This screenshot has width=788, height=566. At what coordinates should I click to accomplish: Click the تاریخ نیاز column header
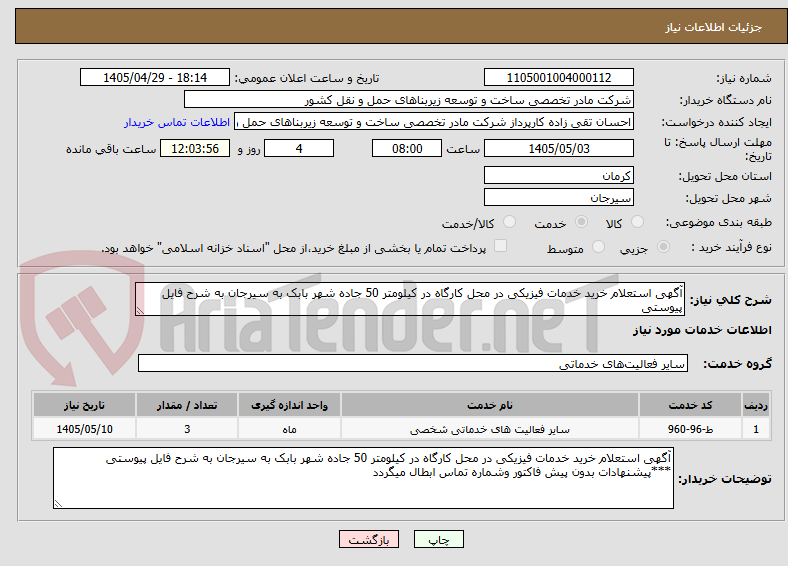click(x=84, y=405)
